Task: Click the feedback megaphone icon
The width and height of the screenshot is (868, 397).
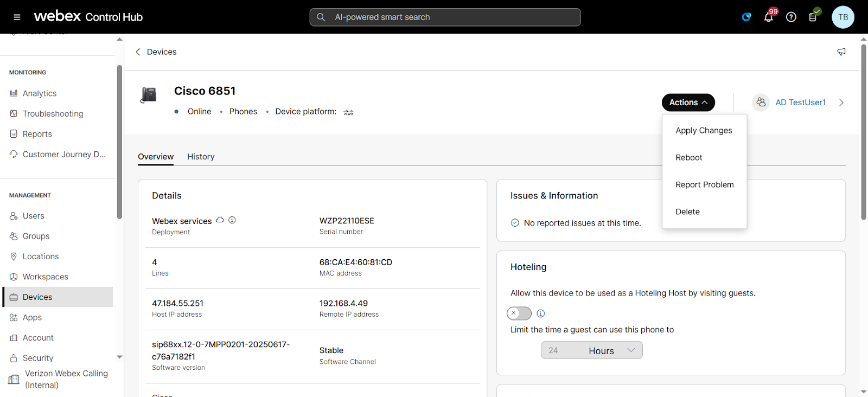Action: (x=841, y=52)
